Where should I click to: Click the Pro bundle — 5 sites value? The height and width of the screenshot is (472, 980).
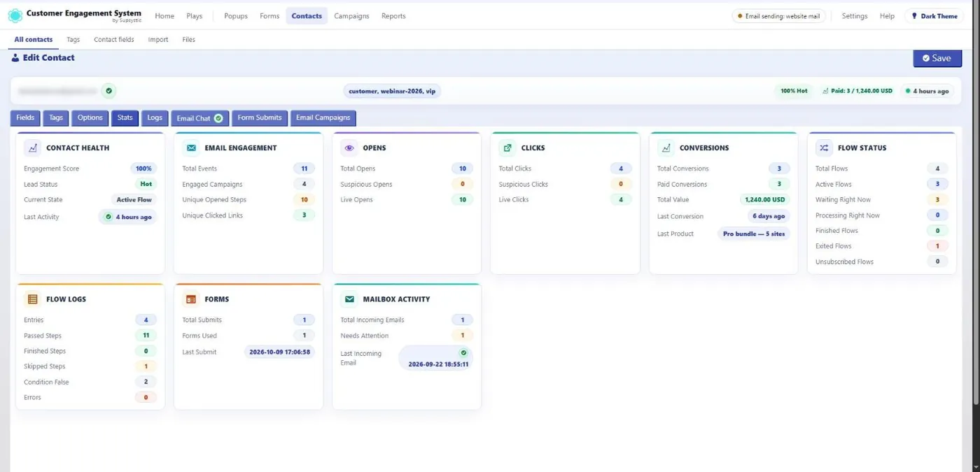pos(754,234)
